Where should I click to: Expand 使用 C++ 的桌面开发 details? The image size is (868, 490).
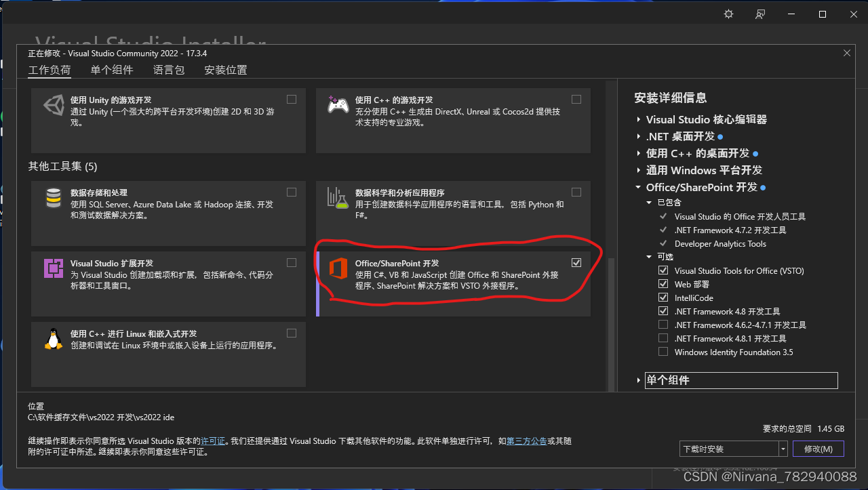[x=639, y=153]
